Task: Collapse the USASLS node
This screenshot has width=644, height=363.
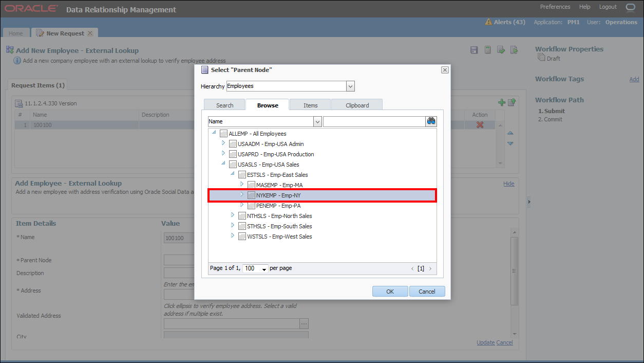Action: click(223, 164)
